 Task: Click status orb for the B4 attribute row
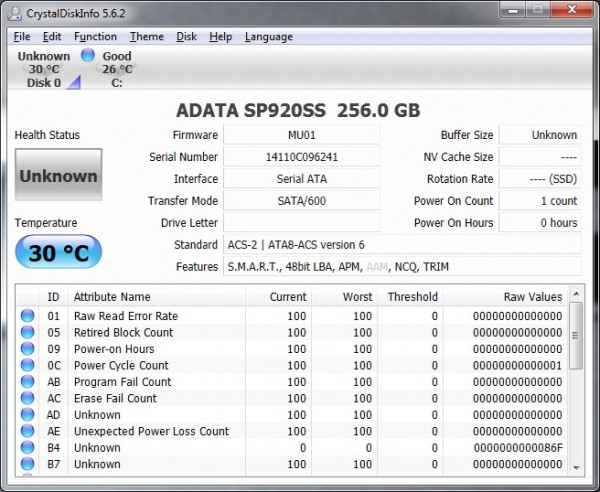(27, 448)
